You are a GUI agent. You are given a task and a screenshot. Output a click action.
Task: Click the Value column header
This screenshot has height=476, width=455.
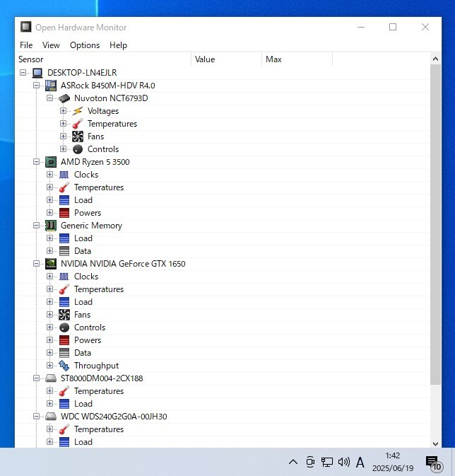(x=226, y=59)
